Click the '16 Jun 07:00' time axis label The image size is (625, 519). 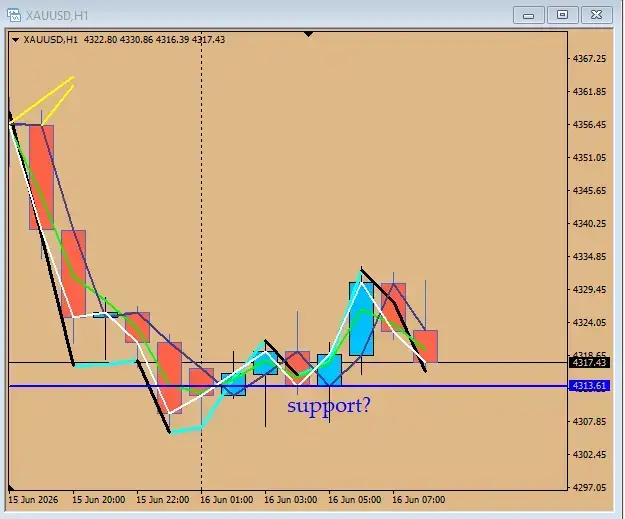[x=419, y=500]
